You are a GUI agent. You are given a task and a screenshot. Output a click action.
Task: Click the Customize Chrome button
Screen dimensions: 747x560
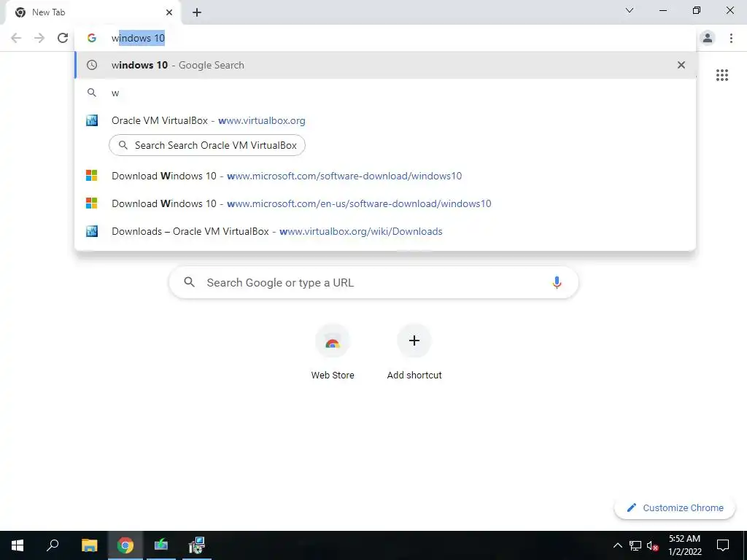point(675,507)
